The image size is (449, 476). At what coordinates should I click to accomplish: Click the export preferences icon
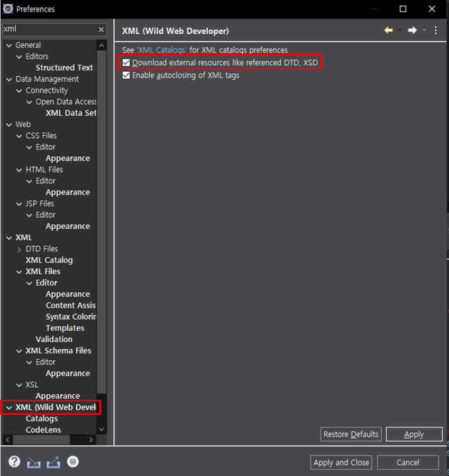tap(53, 462)
